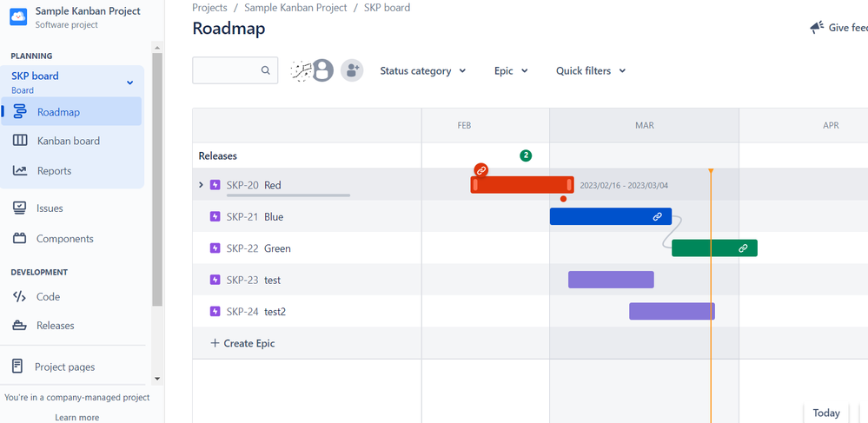Click the magnifier search icon
The height and width of the screenshot is (423, 868).
(266, 70)
